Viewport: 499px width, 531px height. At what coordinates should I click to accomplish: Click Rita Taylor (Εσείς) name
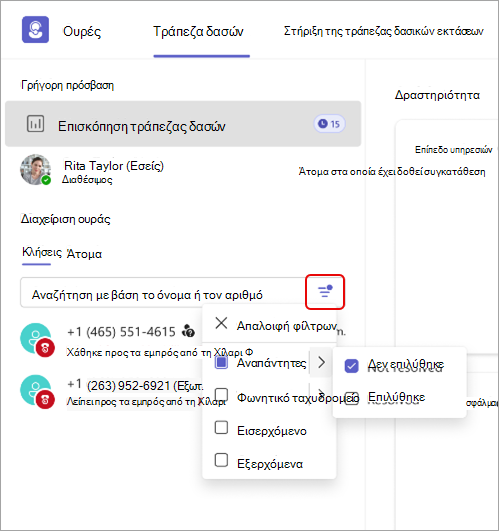114,166
